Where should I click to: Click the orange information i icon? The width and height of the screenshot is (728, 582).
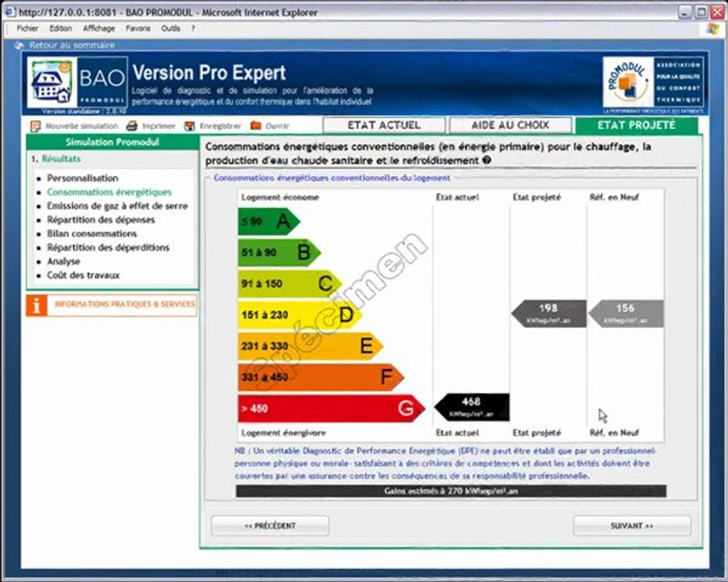[36, 306]
